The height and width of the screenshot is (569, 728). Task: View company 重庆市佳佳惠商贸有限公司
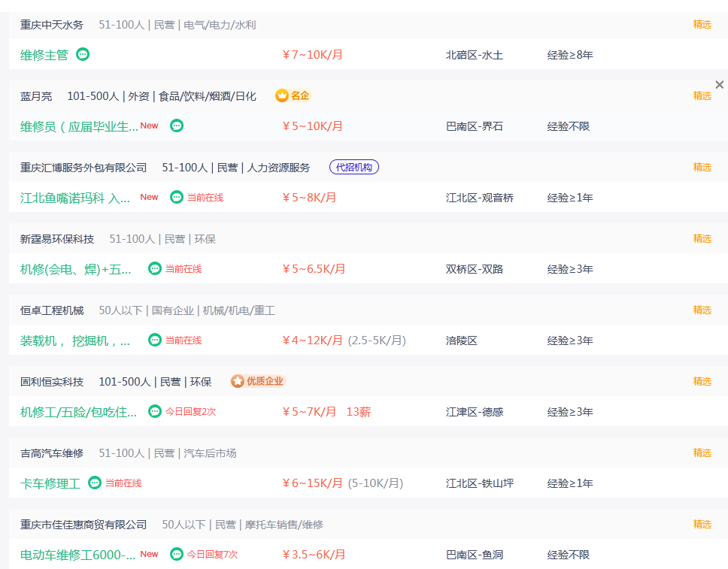click(x=83, y=525)
